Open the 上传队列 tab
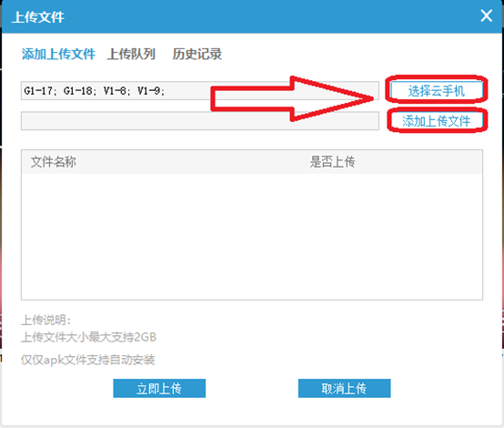Screen dimensions: 504x428 point(131,54)
